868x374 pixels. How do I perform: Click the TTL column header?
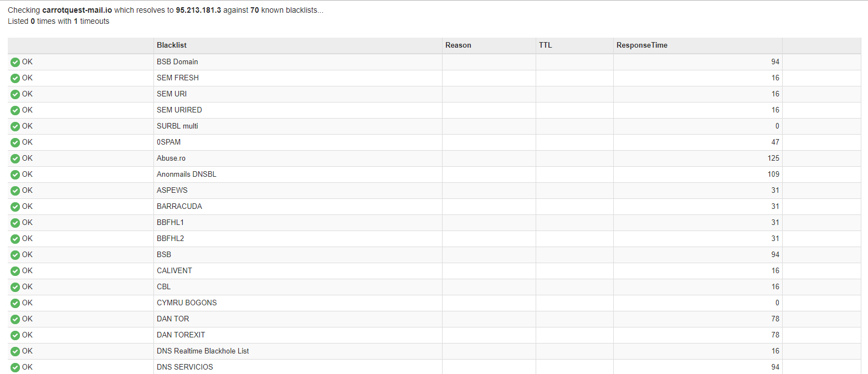(x=545, y=45)
